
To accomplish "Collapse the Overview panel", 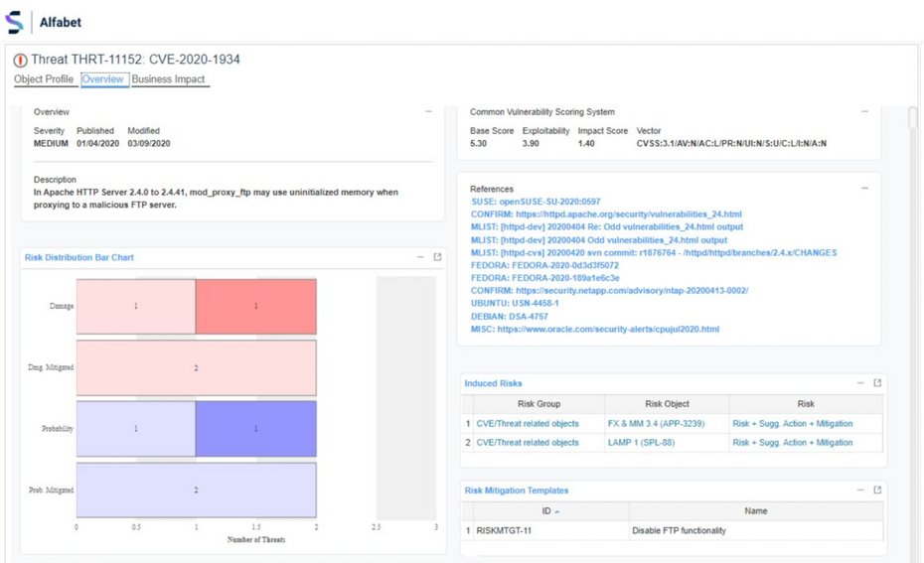I will [428, 111].
